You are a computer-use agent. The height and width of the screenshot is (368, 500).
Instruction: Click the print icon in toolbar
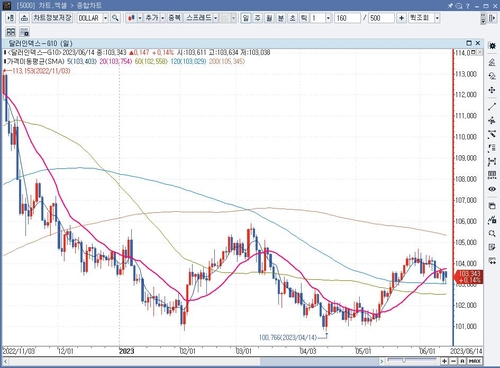pyautogui.click(x=24, y=18)
